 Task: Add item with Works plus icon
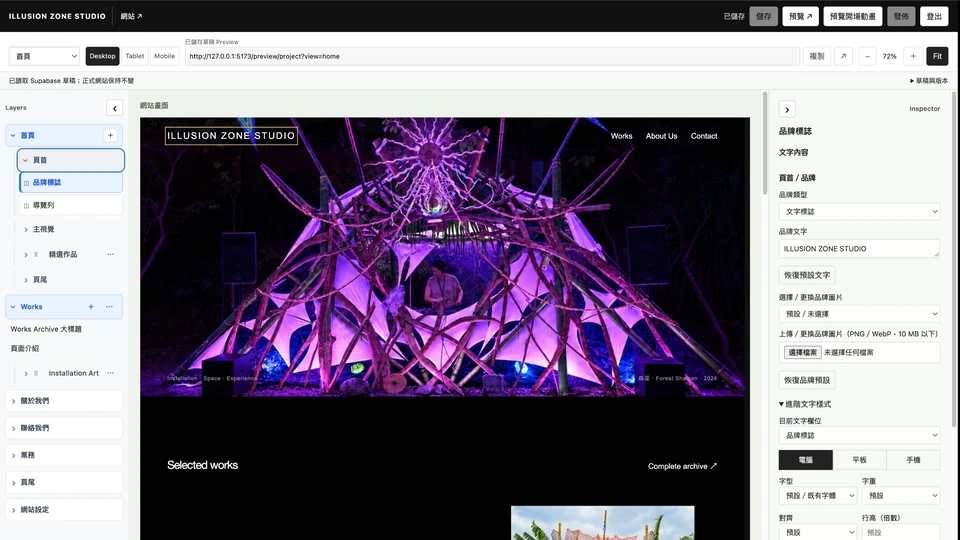click(91, 307)
